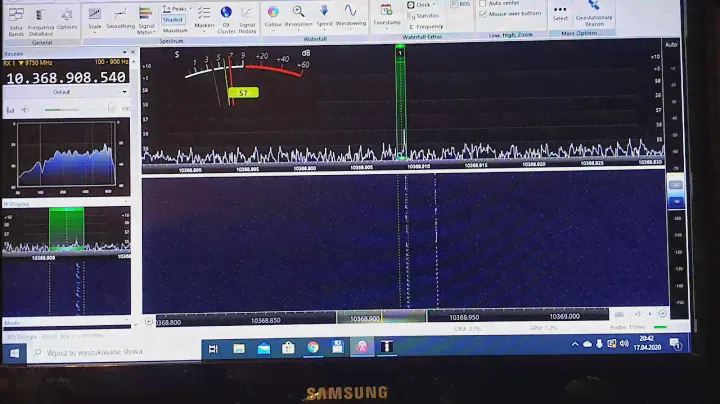Click the 10.368.908.540 frequency display
This screenshot has width=720, height=404.
67,77
